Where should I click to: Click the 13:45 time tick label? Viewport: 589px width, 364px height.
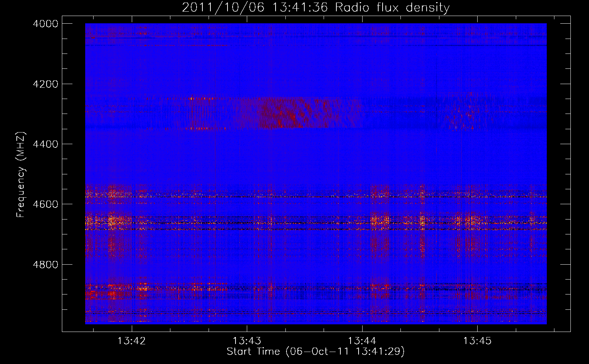click(477, 341)
